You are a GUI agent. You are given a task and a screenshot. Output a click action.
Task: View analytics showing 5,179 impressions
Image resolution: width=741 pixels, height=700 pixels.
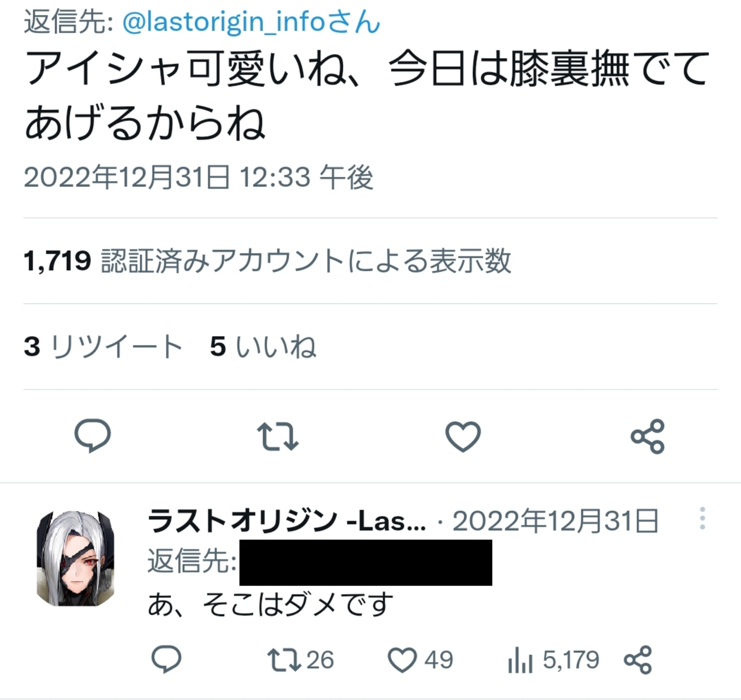click(553, 659)
